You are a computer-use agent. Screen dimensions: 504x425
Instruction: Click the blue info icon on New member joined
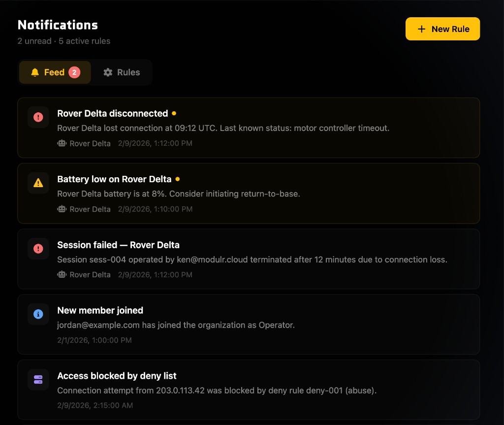38,314
